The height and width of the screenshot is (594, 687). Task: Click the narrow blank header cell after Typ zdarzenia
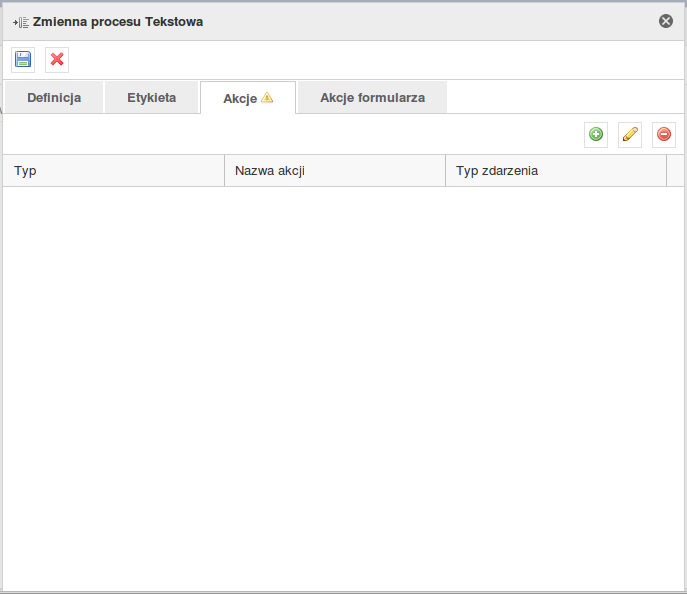coord(675,171)
